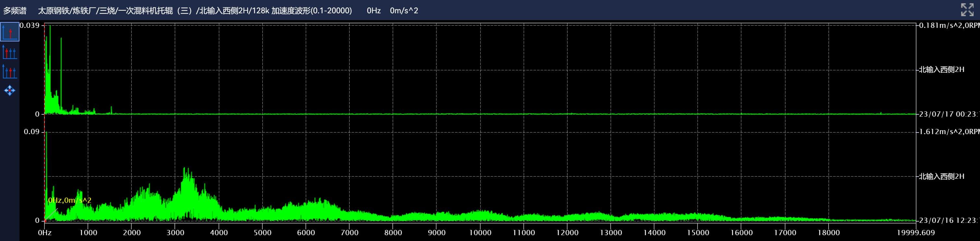Screen dimensions: 980x241
Task: Click the 10000 tick on frequency axis
Action: (x=480, y=233)
